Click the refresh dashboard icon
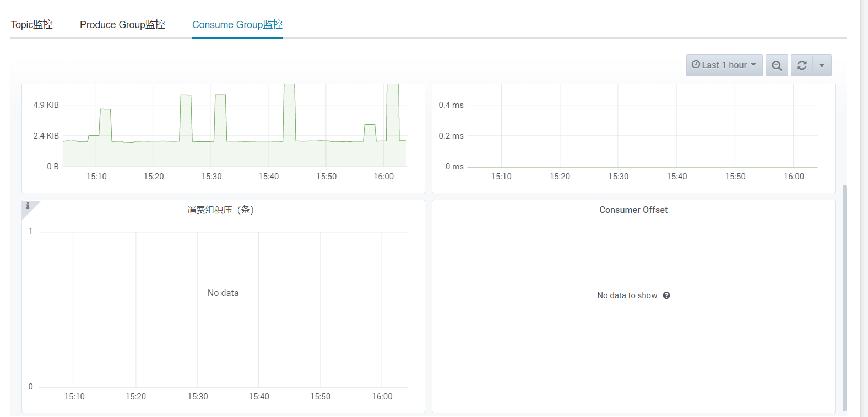Screen dimensions: 868x417 click(x=802, y=65)
